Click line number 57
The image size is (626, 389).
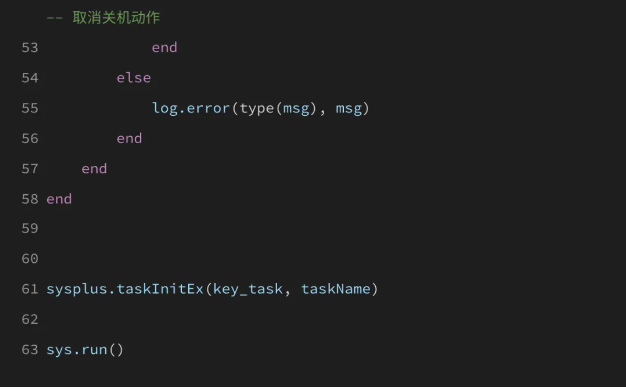tap(30, 169)
